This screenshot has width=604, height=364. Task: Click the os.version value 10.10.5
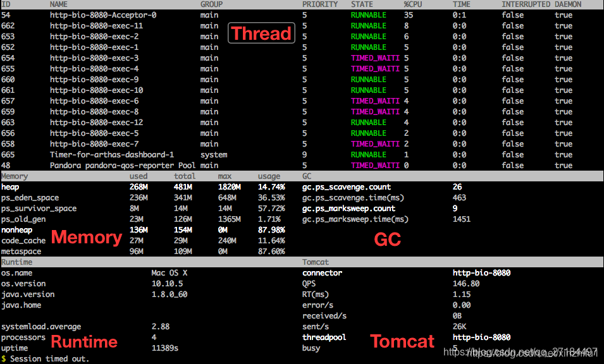[x=168, y=284]
